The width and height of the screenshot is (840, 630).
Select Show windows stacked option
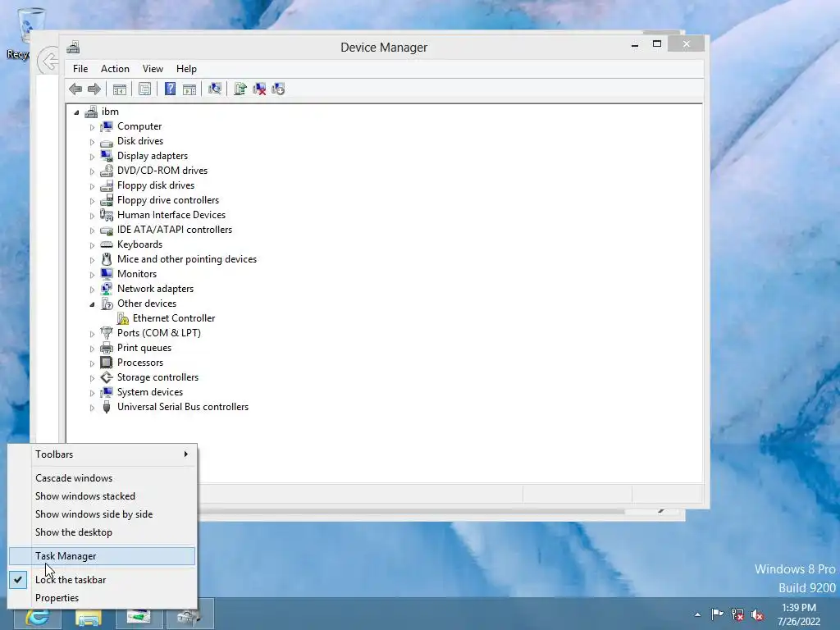tap(102, 496)
